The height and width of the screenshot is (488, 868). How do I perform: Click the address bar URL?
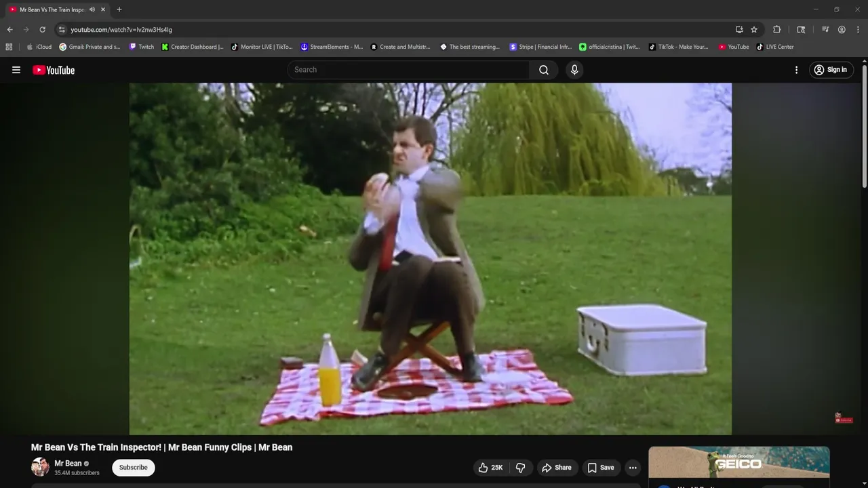[121, 30]
